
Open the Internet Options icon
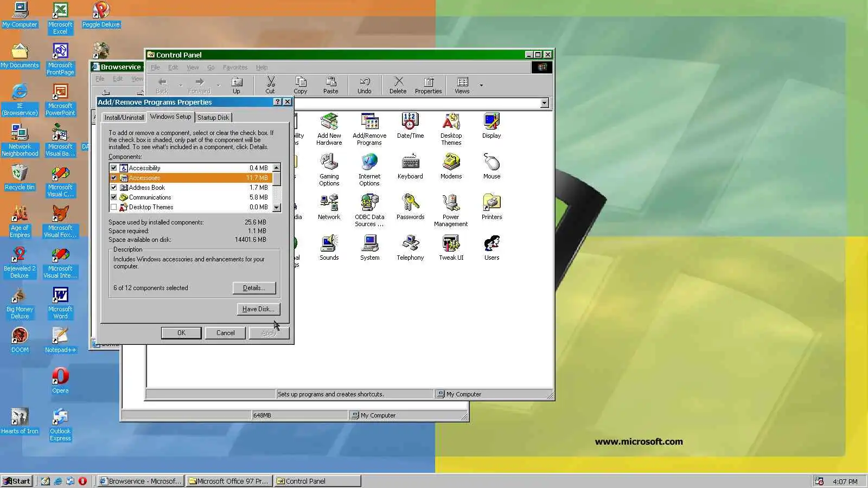tap(369, 170)
